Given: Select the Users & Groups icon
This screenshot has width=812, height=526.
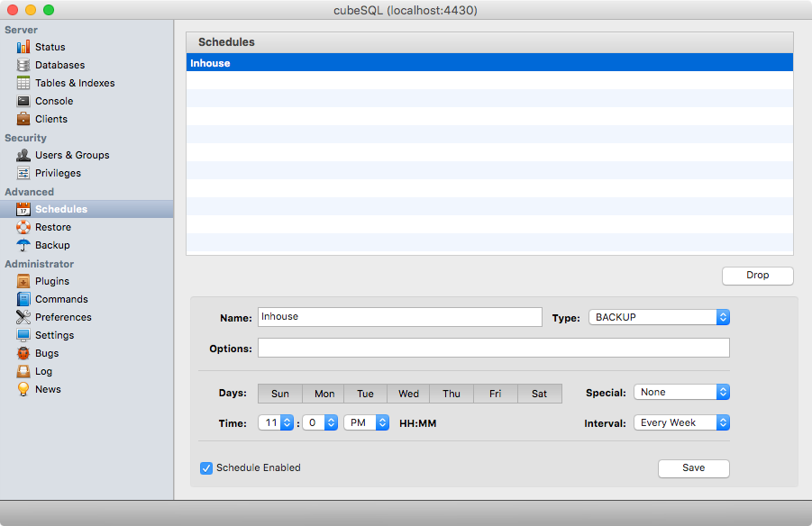Looking at the screenshot, I should 23,155.
